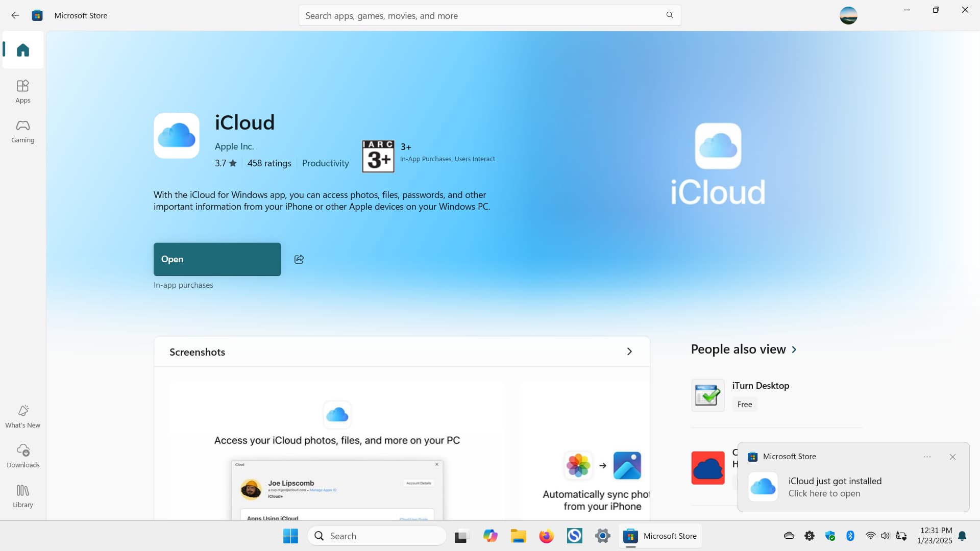Open the 'Automatically sync photos' screenshot thumbnail
Viewport: 980px width, 551px height.
[x=584, y=452]
